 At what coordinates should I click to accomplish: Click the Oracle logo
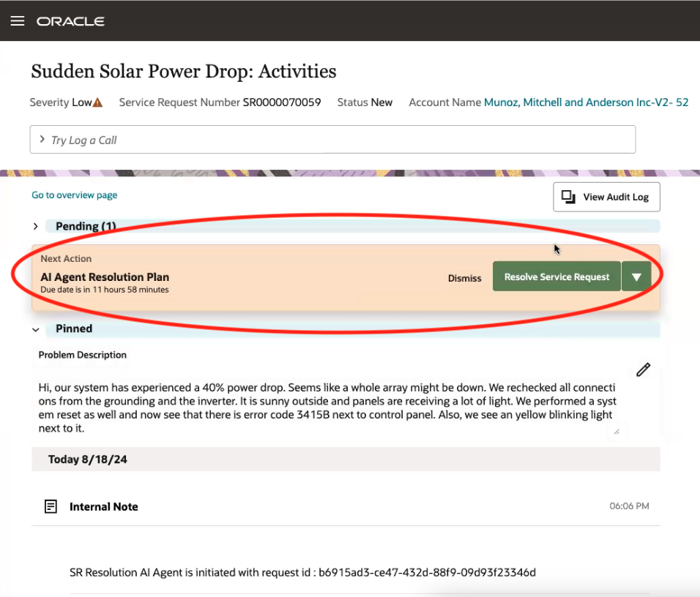coord(70,21)
